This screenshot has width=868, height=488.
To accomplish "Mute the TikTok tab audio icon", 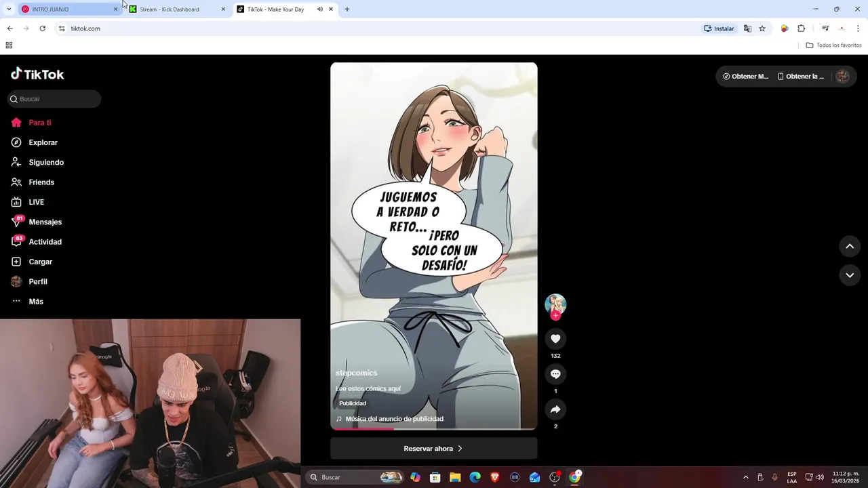I will point(319,9).
